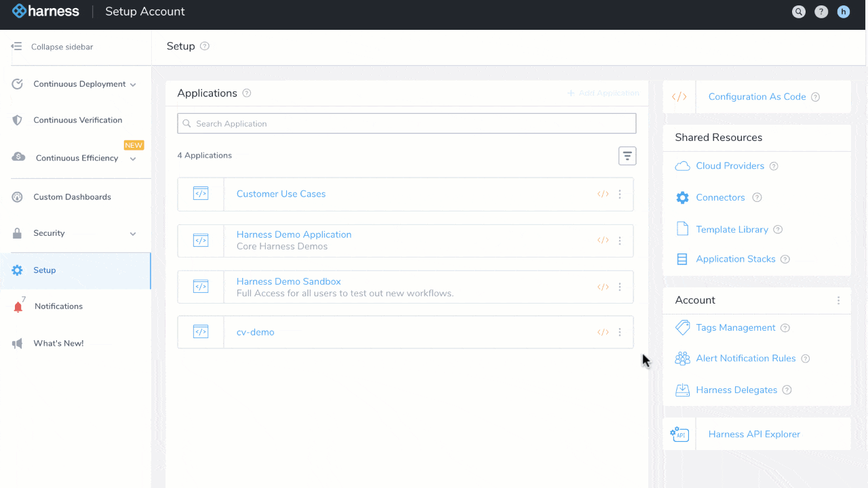The image size is (868, 488).
Task: Select Setup in the sidebar
Action: pyautogui.click(x=75, y=270)
